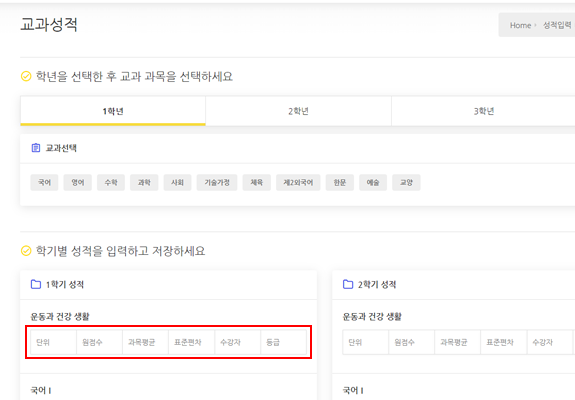Click the yellow check icon beside 학기별 성적을 입력하고
The height and width of the screenshot is (400, 575).
(x=26, y=251)
